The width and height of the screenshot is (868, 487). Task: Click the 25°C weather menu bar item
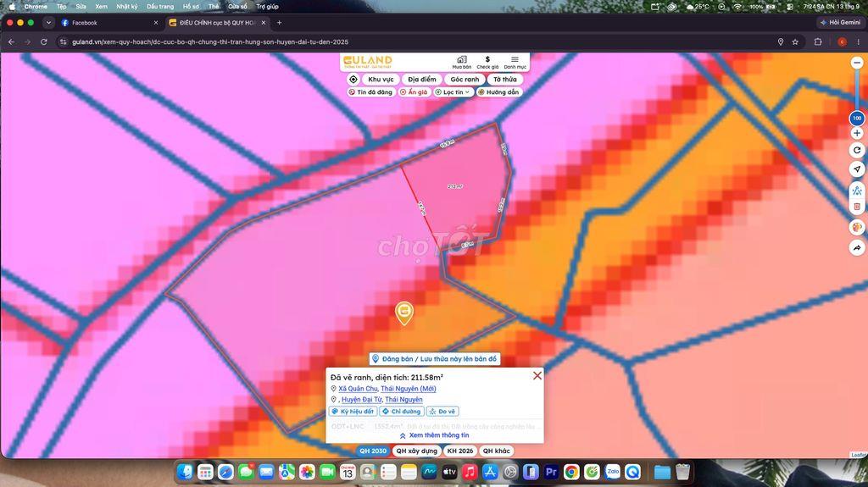click(698, 7)
